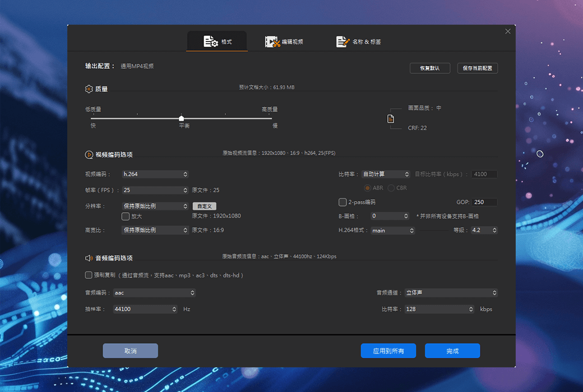Select the ABR radio button
Screen dimensions: 583x392
click(x=367, y=188)
